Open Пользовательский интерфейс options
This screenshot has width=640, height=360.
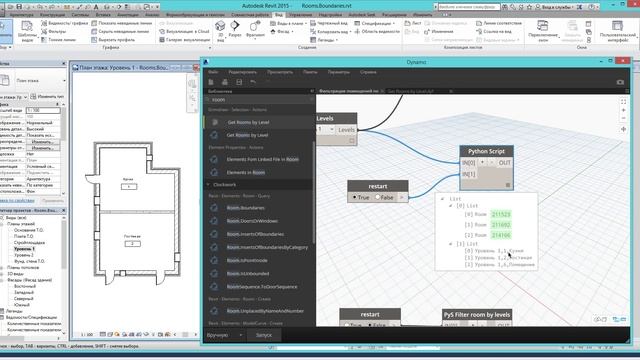pos(618,31)
